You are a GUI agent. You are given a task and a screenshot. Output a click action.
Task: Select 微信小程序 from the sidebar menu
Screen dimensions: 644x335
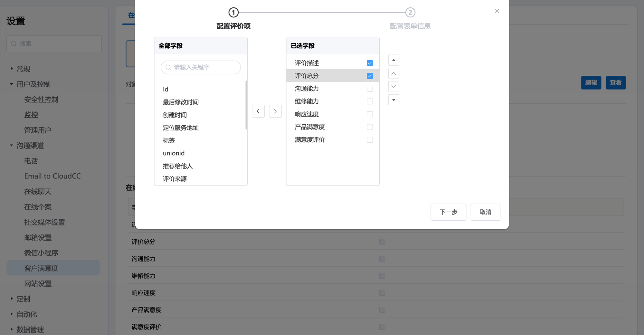(41, 253)
